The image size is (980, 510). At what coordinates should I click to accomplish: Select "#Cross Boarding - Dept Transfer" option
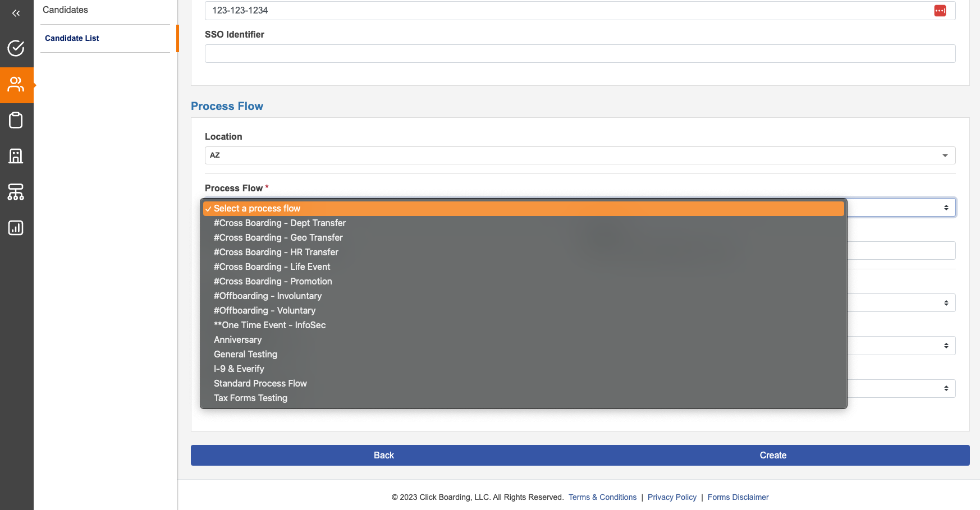[280, 223]
